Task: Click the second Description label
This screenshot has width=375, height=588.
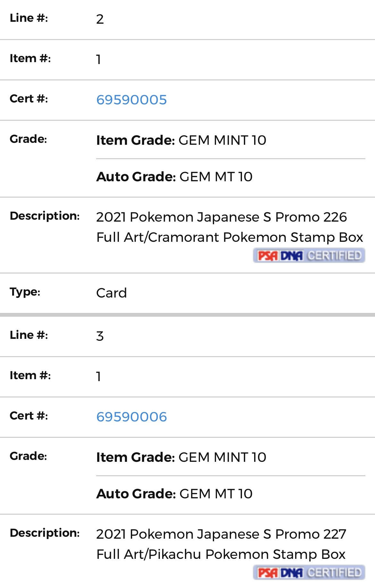Action: pos(45,533)
